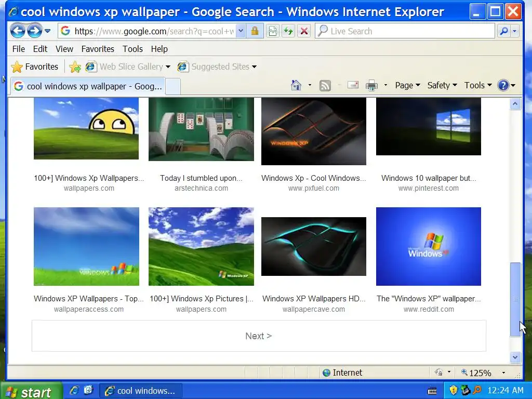The width and height of the screenshot is (532, 399).
Task: Open the green hills cloudy sky thumbnail
Action: coord(201,246)
